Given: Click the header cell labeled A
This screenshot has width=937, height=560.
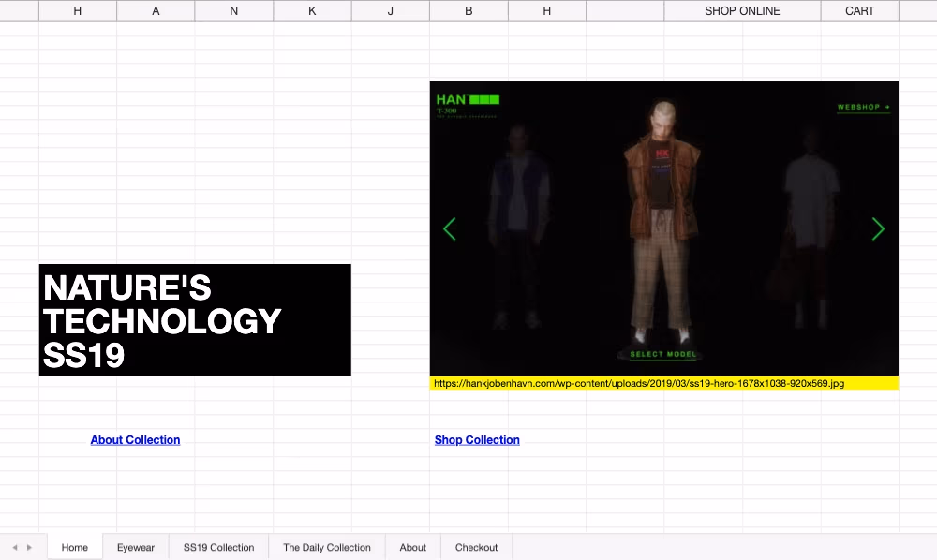Looking at the screenshot, I should click(156, 10).
